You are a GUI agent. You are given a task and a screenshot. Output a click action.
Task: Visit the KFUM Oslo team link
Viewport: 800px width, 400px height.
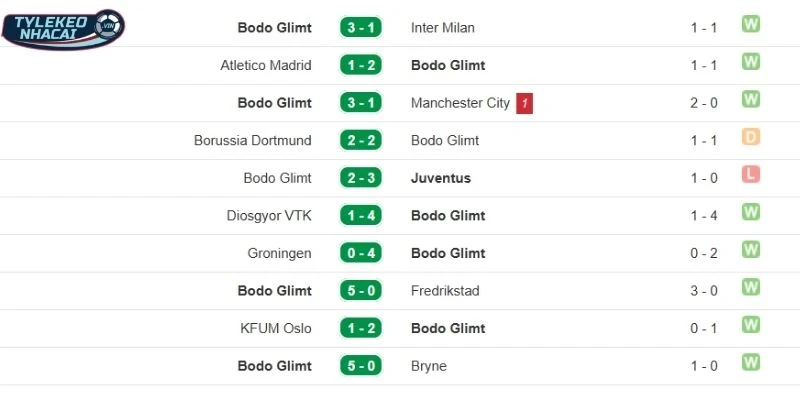[278, 328]
